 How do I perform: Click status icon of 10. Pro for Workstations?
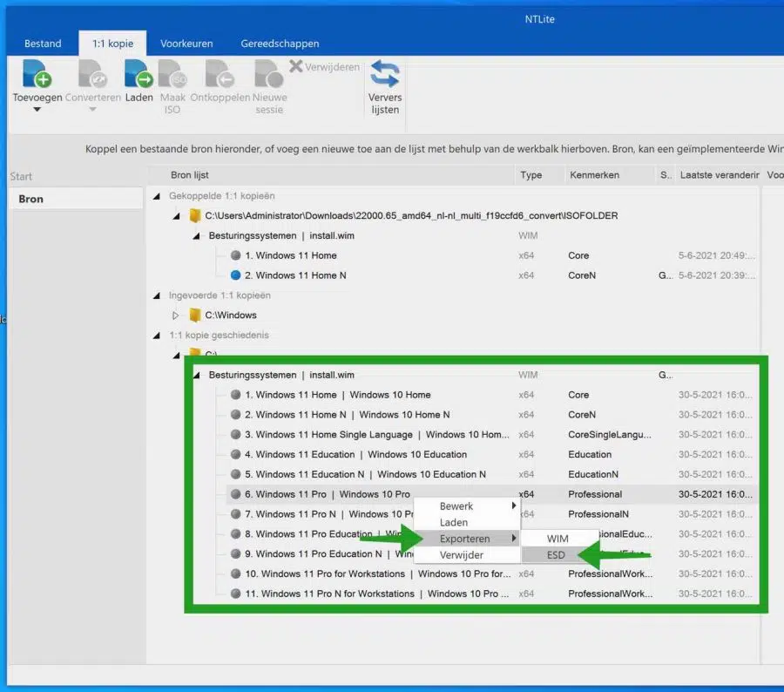[235, 574]
